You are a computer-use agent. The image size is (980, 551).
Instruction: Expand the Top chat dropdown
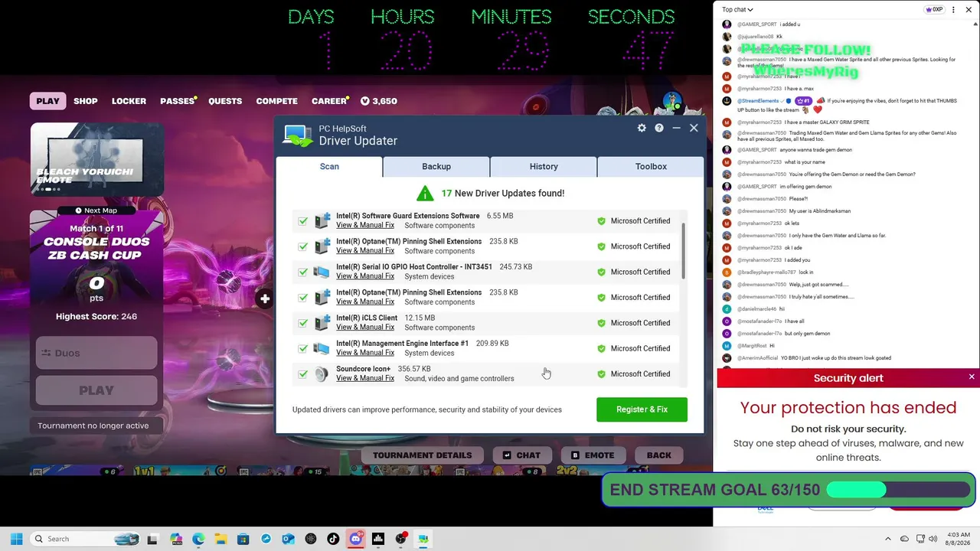click(737, 10)
